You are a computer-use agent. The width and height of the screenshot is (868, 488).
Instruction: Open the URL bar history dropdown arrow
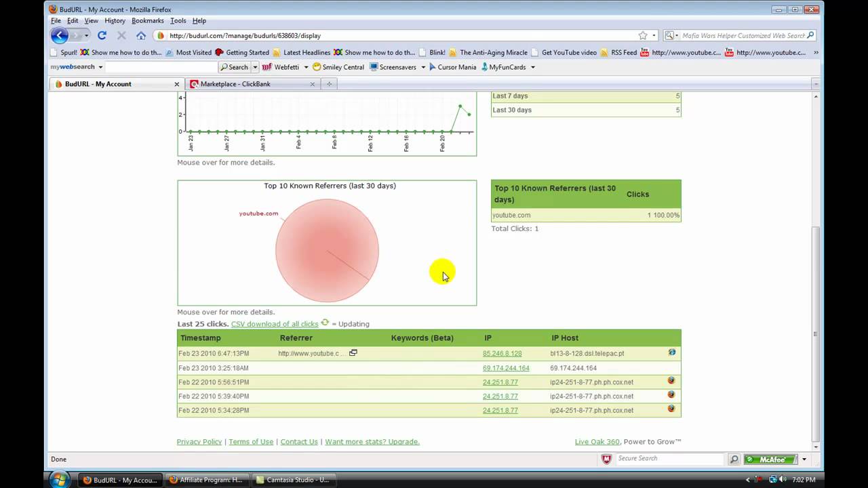pyautogui.click(x=654, y=35)
